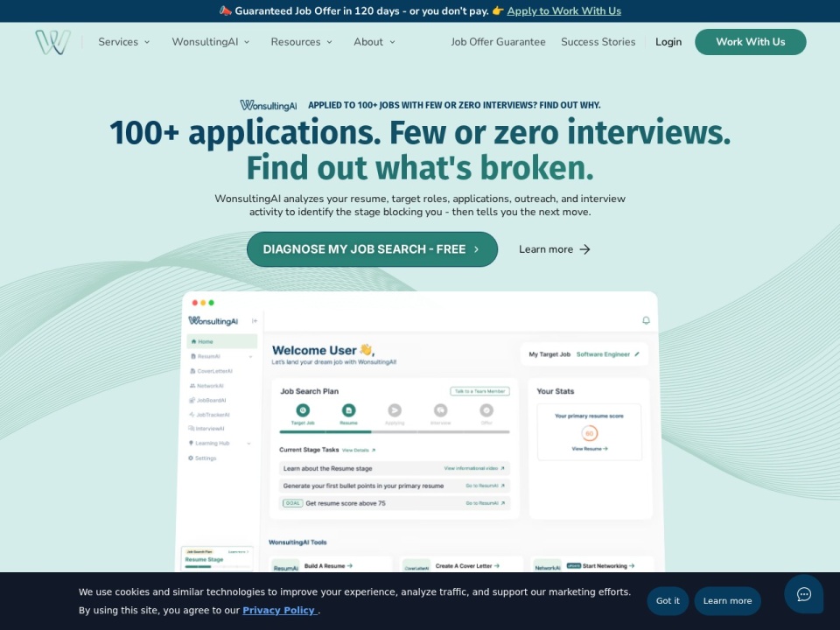The image size is (840, 630).
Task: Click Talk to a Team Member button
Action: (x=479, y=391)
